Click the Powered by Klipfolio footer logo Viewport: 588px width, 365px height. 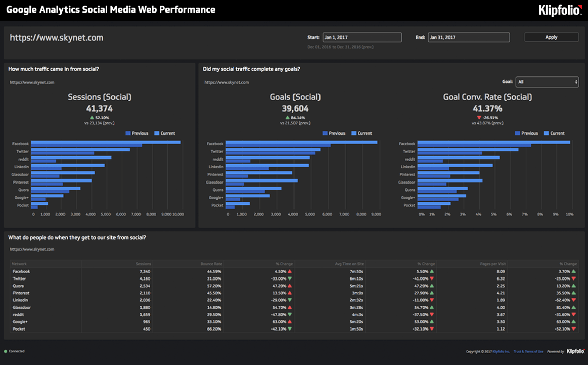575,351
